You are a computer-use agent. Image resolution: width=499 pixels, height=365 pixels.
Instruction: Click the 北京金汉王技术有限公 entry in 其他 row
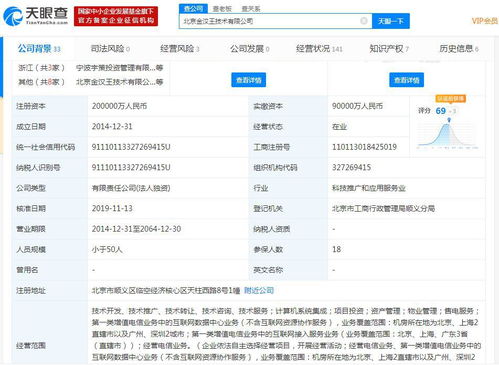119,82
